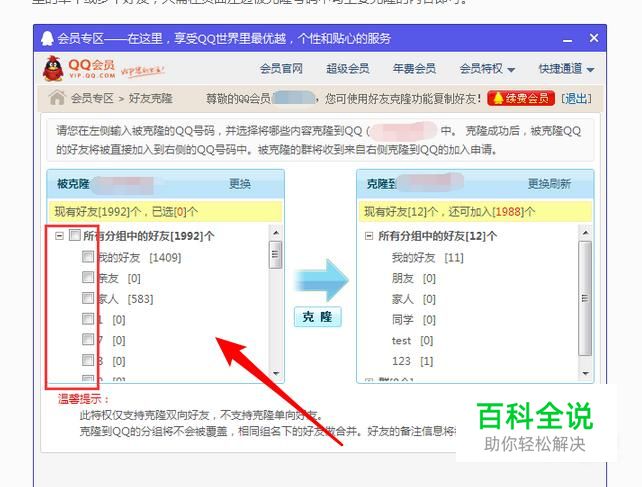Click the down arrow of right list scrollbar
The image size is (642, 487).
[585, 373]
